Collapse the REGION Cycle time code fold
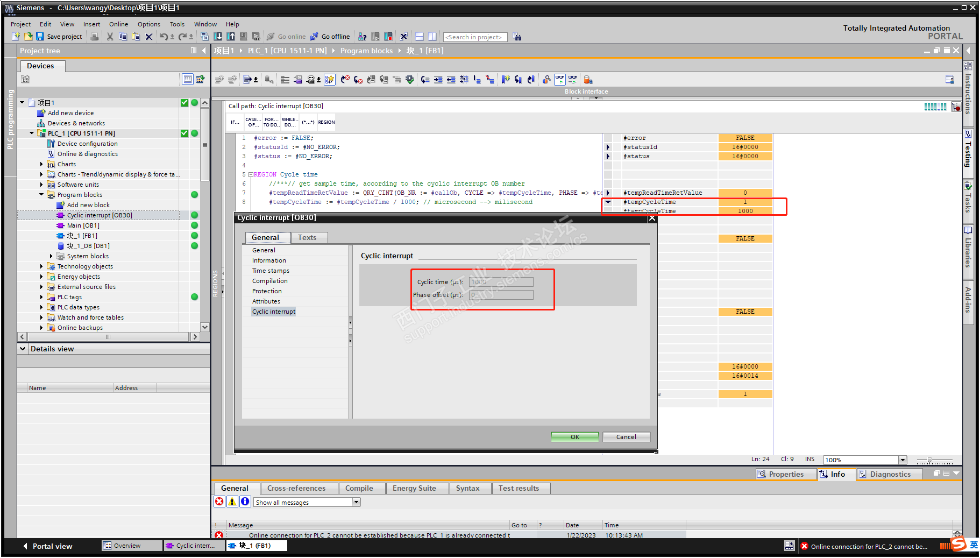980x558 pixels. click(x=251, y=175)
